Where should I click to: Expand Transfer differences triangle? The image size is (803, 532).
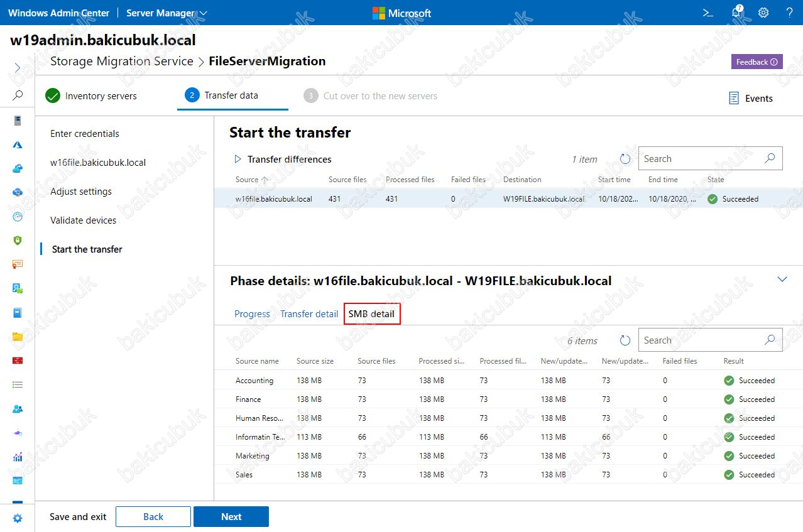click(x=238, y=159)
